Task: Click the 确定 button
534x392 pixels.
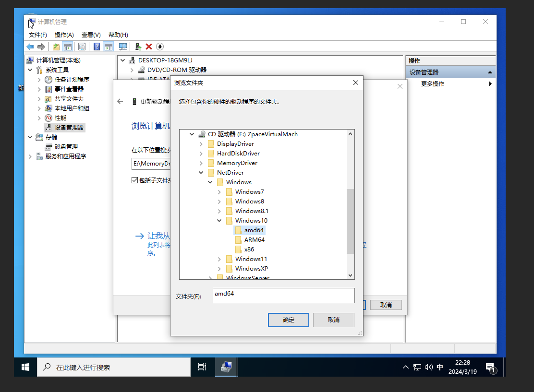Action: pos(288,320)
